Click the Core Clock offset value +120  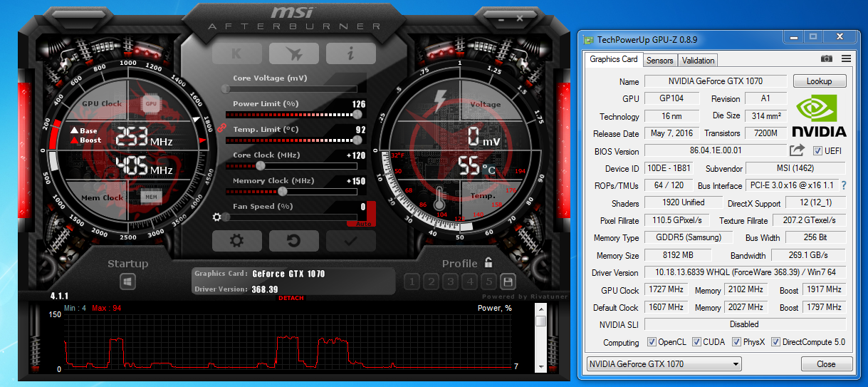pyautogui.click(x=356, y=155)
